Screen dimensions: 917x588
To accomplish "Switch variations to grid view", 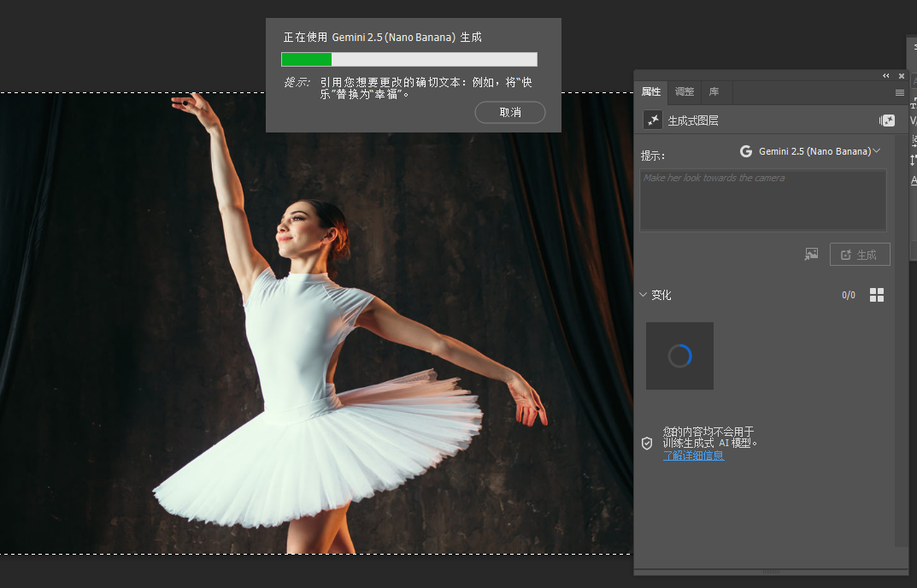I will (x=877, y=295).
